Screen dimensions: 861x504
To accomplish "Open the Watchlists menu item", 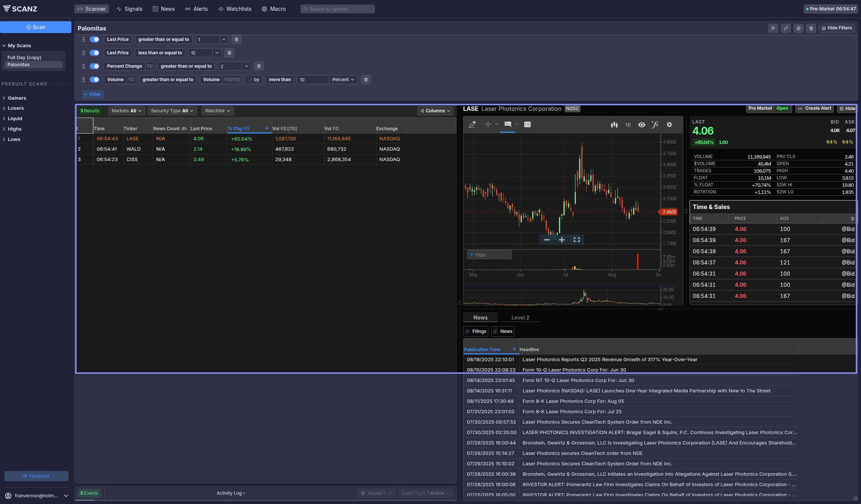I will (235, 9).
